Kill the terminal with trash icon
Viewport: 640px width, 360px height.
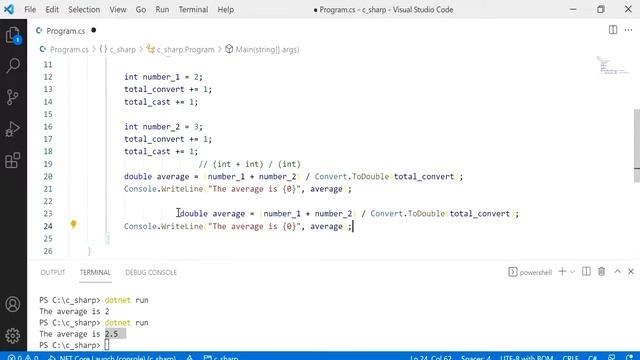click(x=602, y=271)
